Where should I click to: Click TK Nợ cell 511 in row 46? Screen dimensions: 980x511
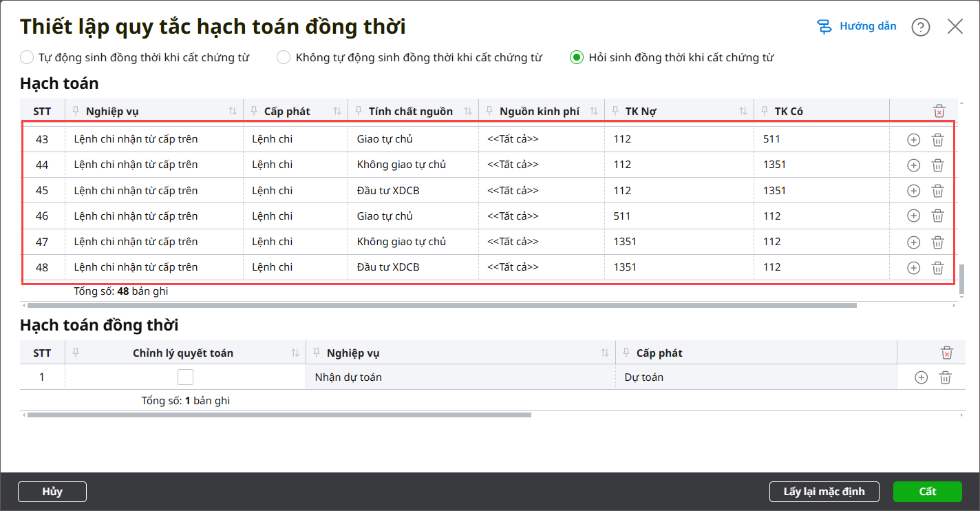680,216
